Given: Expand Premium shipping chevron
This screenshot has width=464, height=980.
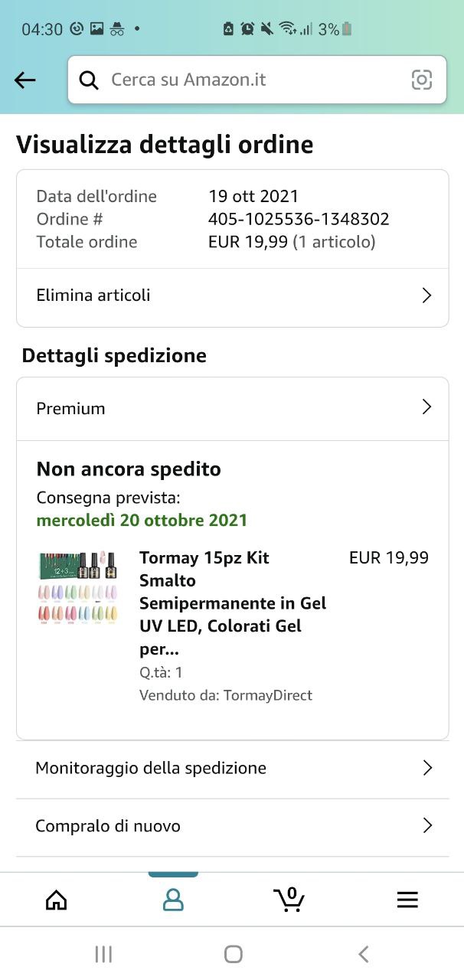Looking at the screenshot, I should click(x=427, y=408).
